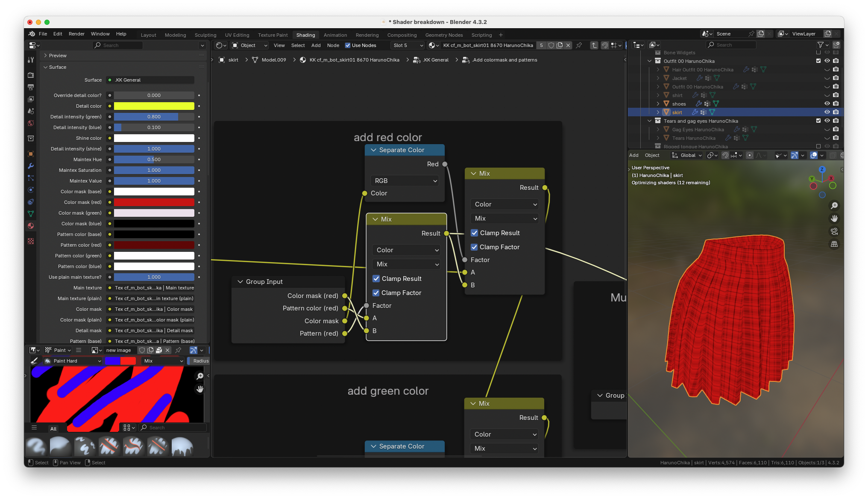
Task: Switch to orthographic grid view icon
Action: [834, 244]
